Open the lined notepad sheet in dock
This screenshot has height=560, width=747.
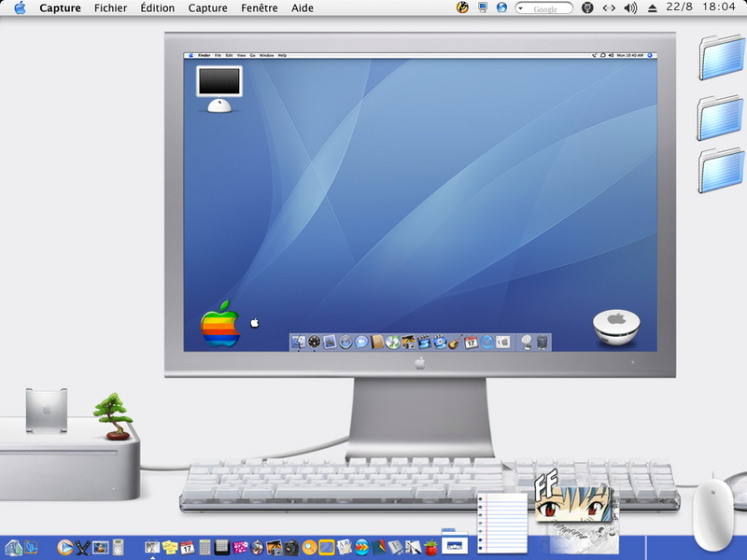[x=502, y=524]
